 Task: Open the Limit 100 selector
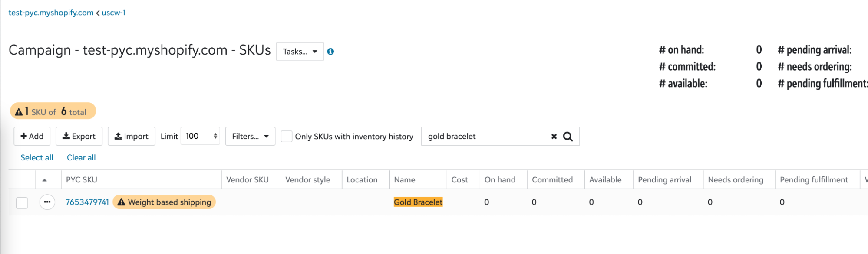pos(200,136)
